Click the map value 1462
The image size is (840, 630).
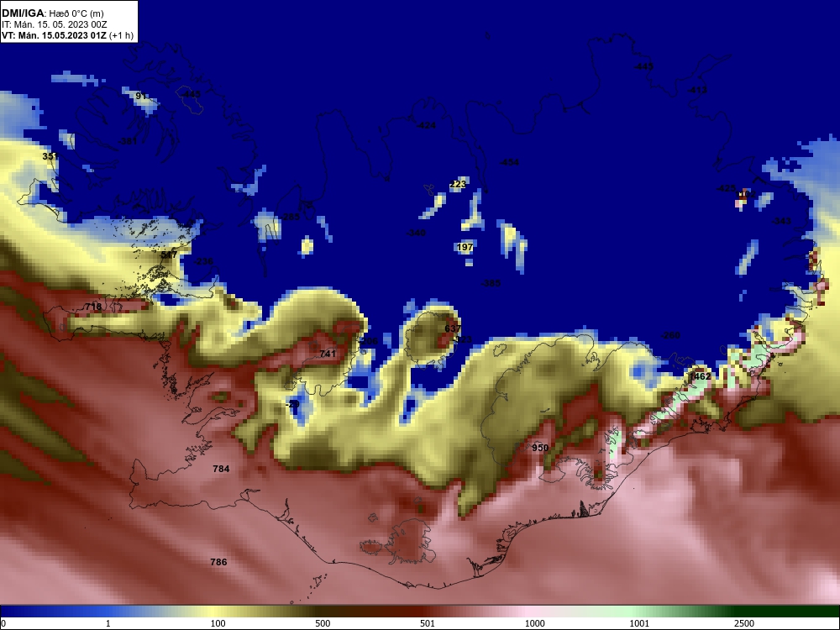click(x=700, y=376)
